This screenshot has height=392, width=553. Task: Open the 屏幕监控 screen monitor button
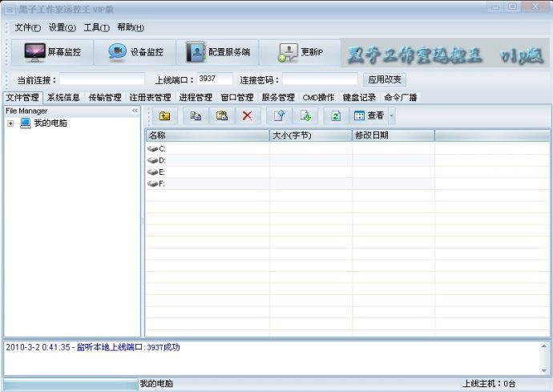(53, 52)
